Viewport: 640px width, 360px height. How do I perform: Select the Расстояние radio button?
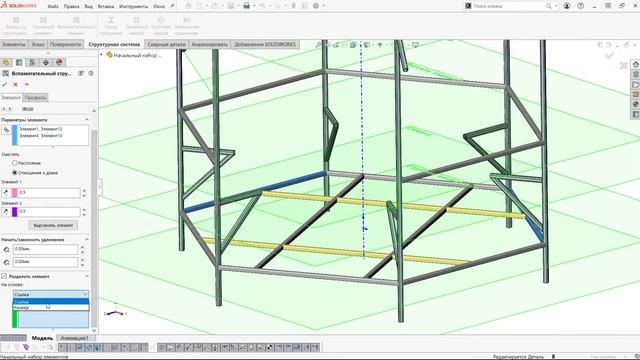click(x=15, y=163)
